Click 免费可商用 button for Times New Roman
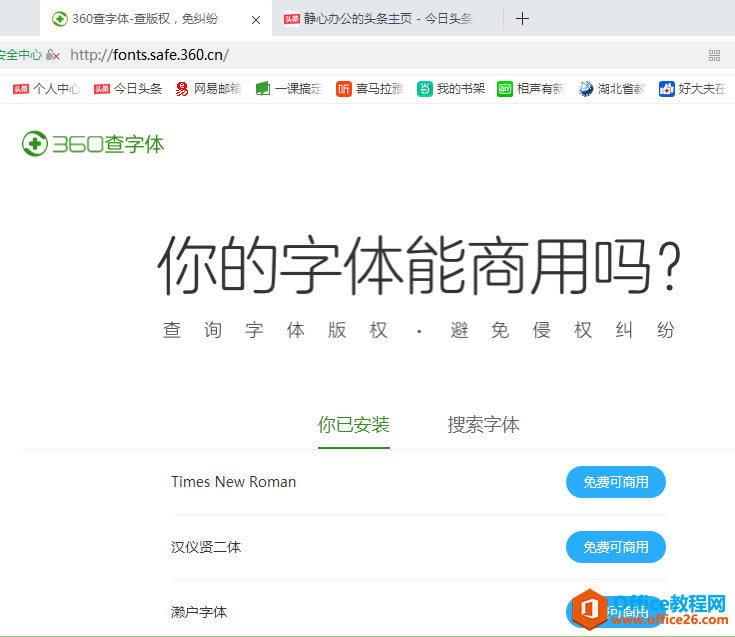 [x=615, y=482]
